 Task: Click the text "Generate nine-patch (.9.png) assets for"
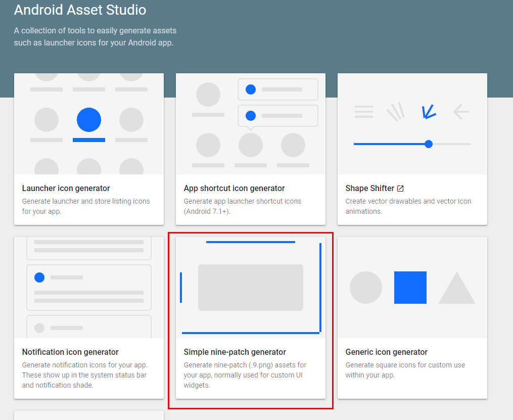click(245, 365)
